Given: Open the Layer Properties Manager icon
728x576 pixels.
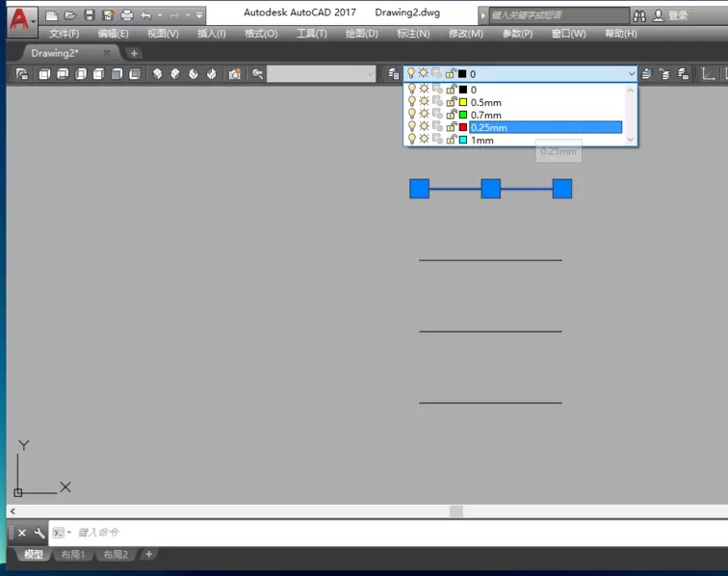Looking at the screenshot, I should tap(393, 73).
